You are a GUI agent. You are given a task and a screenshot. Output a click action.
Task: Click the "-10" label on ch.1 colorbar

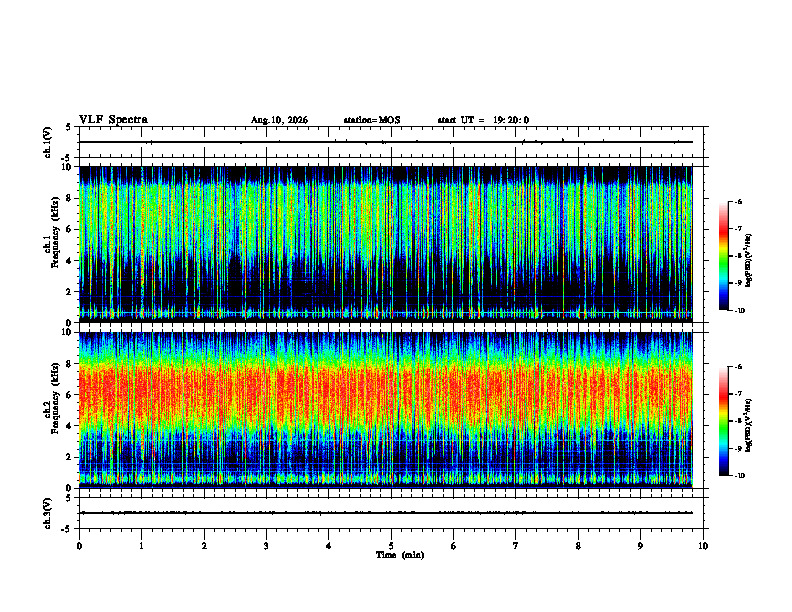click(x=740, y=311)
